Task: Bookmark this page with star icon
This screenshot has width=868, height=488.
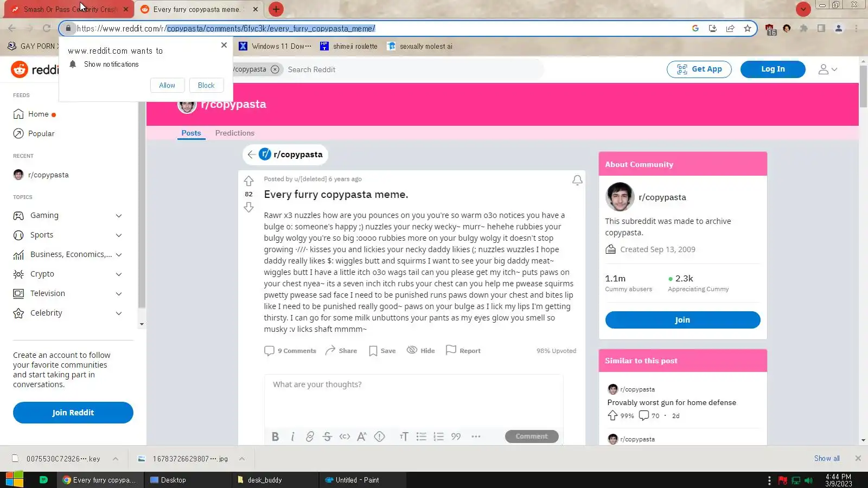Action: [x=748, y=28]
